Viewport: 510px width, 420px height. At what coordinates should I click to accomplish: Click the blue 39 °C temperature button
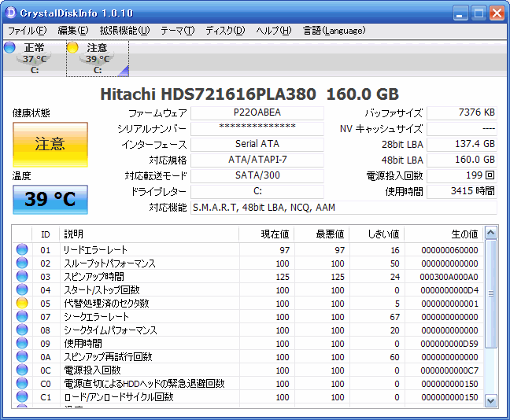[x=50, y=199]
